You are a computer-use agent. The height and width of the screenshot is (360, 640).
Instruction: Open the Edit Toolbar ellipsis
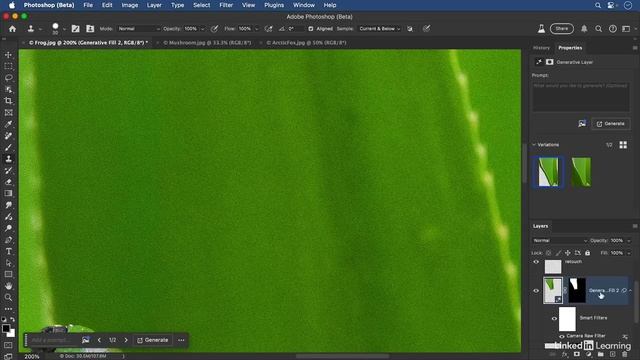point(8,309)
